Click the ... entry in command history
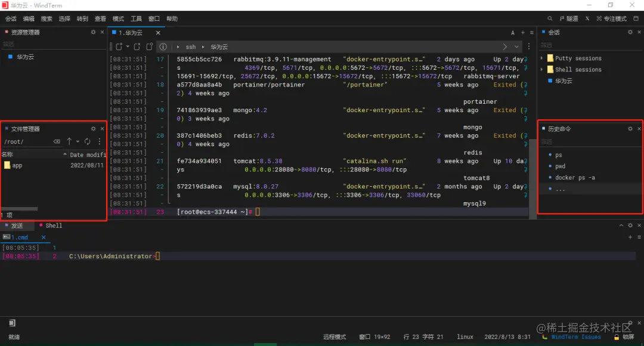644x346 pixels. [x=560, y=189]
